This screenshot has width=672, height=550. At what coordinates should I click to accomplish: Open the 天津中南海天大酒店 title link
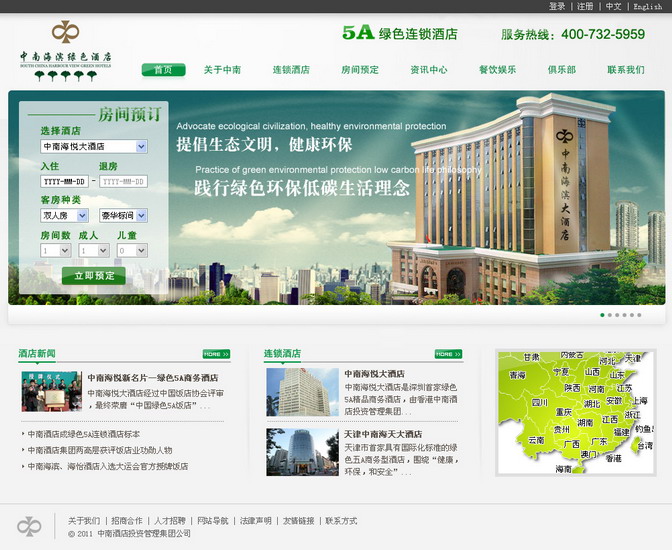coord(384,434)
